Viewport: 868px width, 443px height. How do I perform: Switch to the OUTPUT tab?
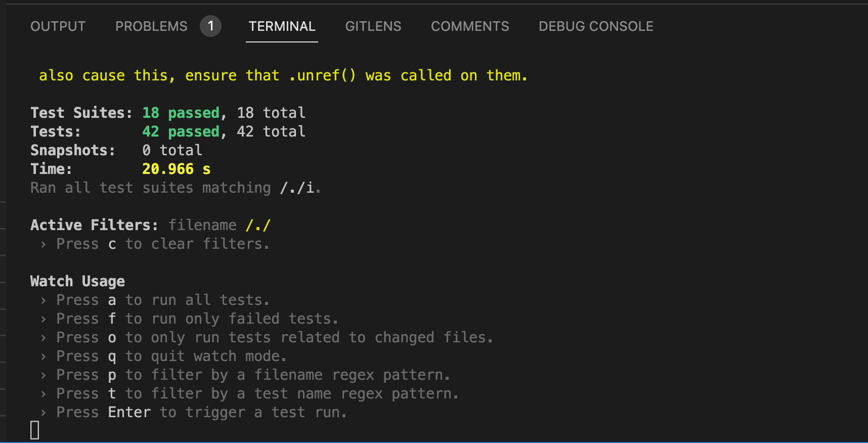[58, 26]
